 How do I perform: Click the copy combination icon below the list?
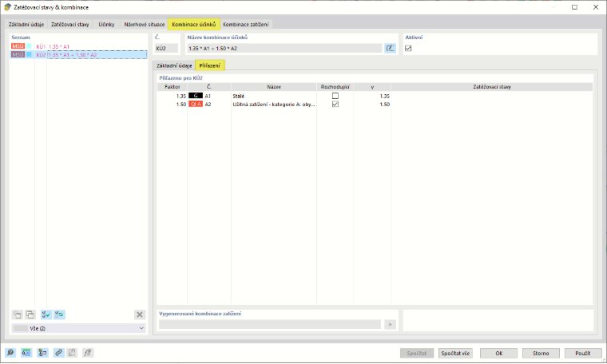coord(30,315)
